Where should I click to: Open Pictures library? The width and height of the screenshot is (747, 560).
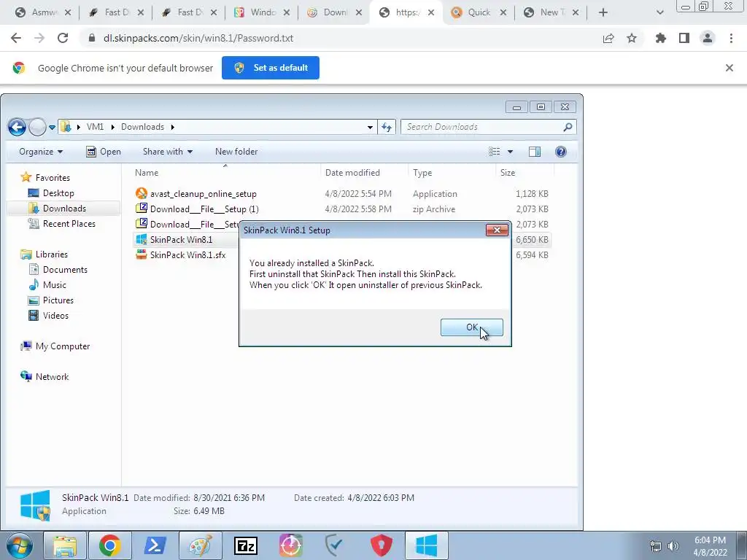point(58,300)
